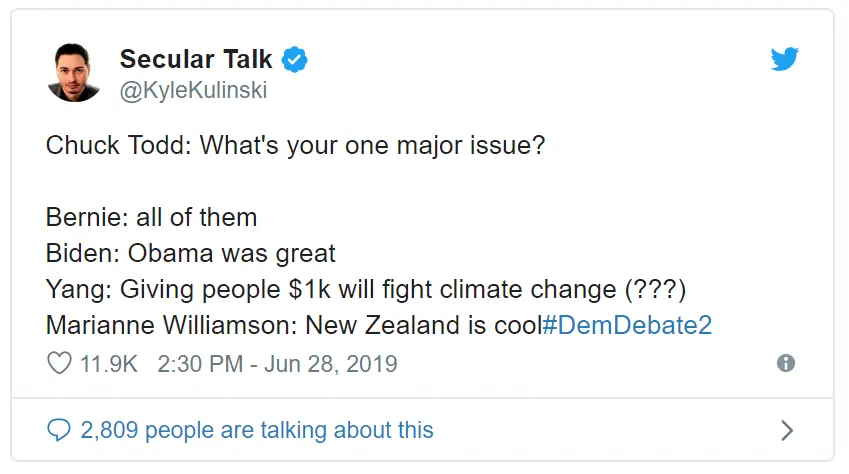
Task: Click the 'Bernie: all of them' line
Action: click(x=151, y=217)
